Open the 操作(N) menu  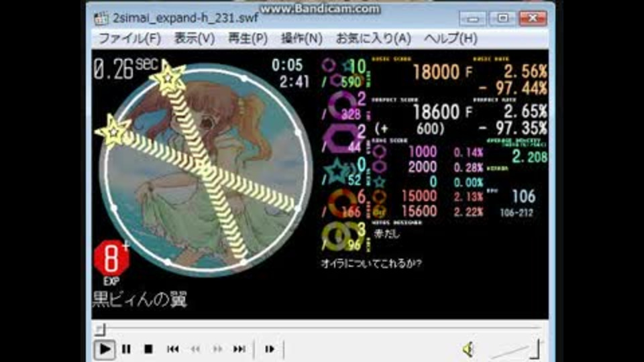(301, 39)
